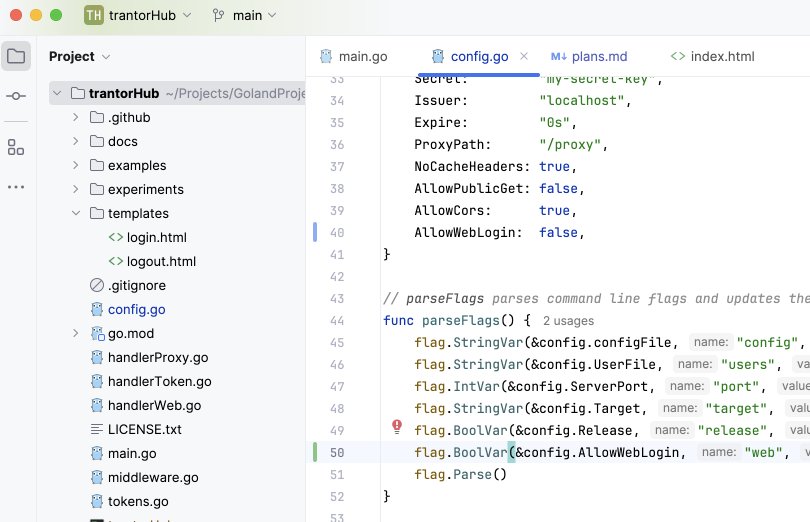Click line number 50 in the gutter
Viewport: 810px width, 522px height.
coord(337,453)
